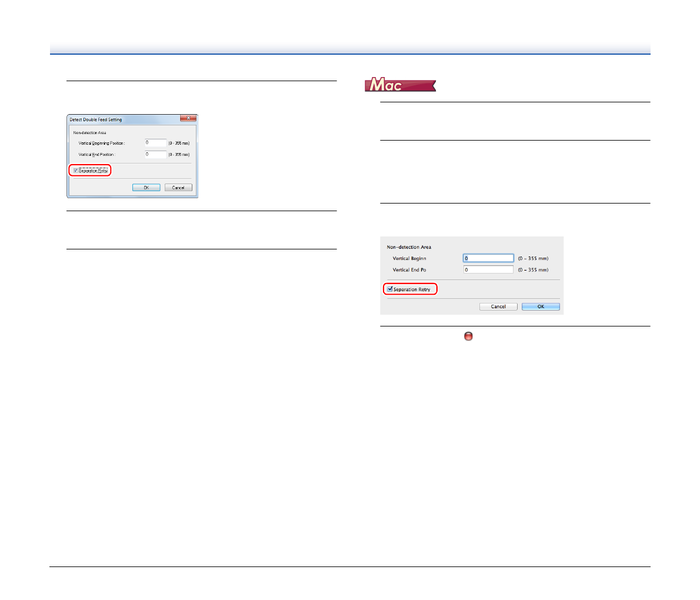Viewport: 700px width, 600px height.
Task: Focus the Vertical Beginn field in Mac dialog
Action: pyautogui.click(x=488, y=258)
